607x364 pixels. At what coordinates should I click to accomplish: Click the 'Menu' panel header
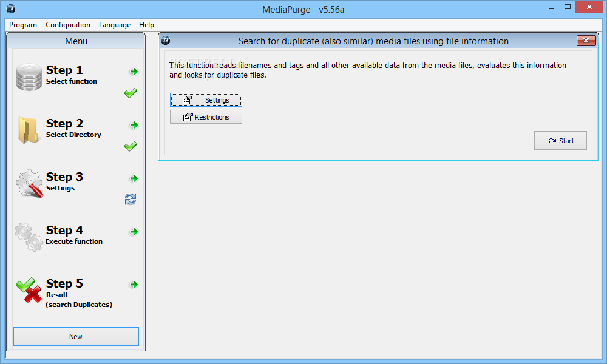76,41
